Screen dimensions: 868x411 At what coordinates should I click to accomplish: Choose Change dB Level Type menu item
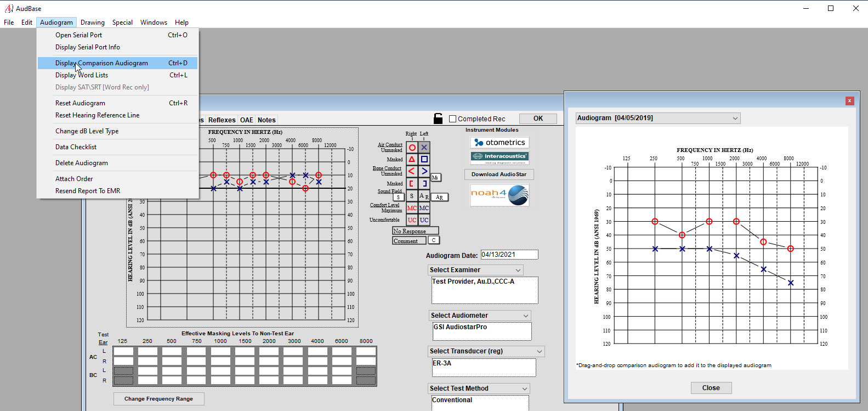(117, 131)
